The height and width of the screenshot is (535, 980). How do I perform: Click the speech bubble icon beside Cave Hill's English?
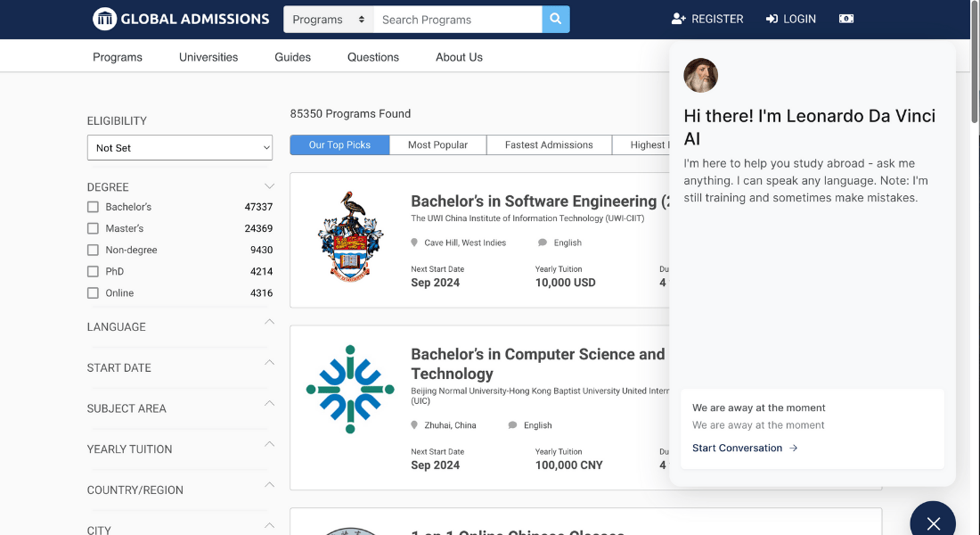[543, 243]
